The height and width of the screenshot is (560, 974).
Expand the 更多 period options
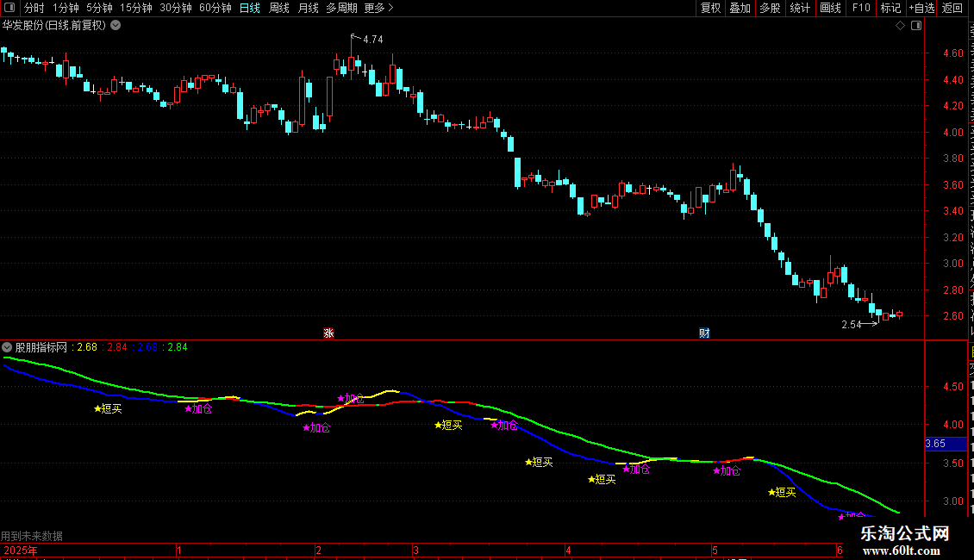tap(379, 8)
